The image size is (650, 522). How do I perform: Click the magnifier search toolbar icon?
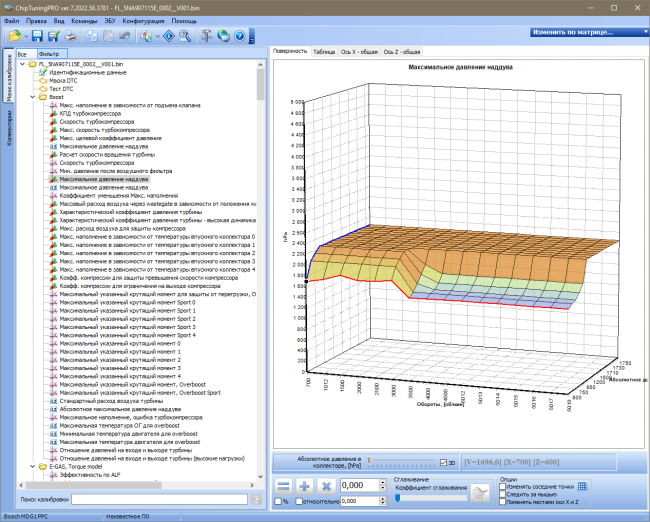[185, 36]
